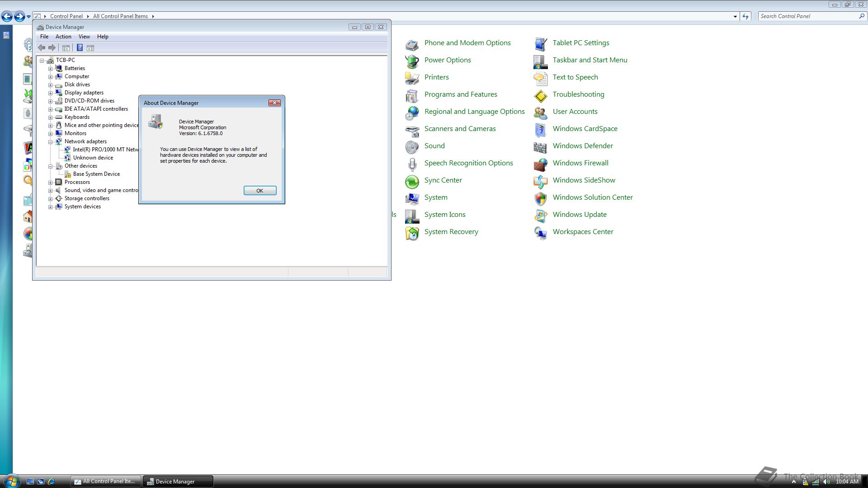
Task: Click the Windows Defender wall icon
Action: (540, 147)
